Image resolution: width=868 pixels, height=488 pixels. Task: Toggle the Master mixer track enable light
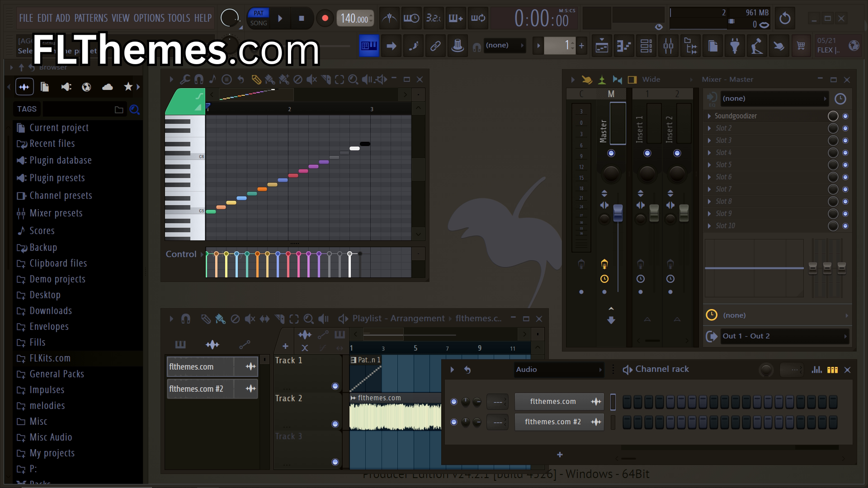pos(611,153)
